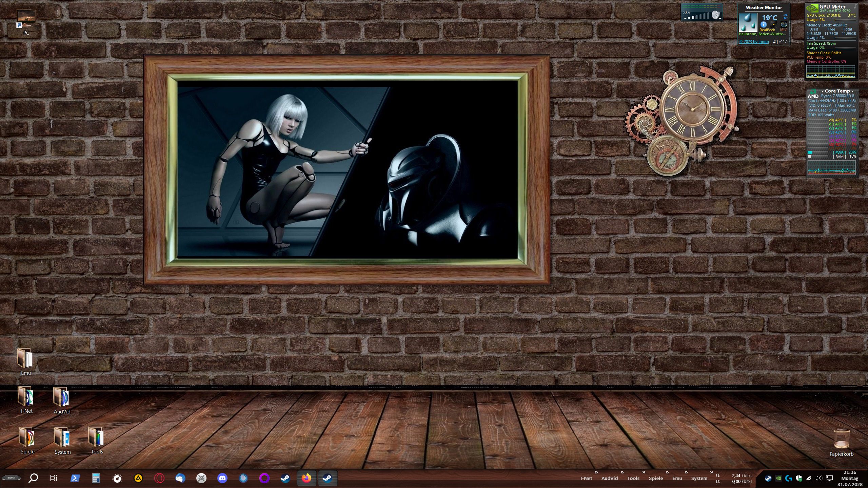Launch Opera browser from the taskbar
868x488 pixels.
pyautogui.click(x=159, y=478)
